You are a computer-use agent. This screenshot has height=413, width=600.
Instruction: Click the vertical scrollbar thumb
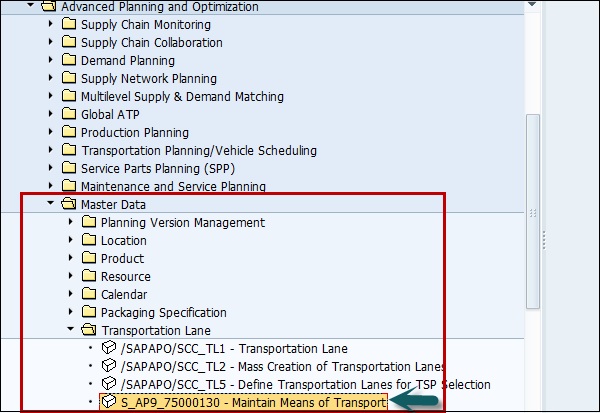[x=532, y=150]
